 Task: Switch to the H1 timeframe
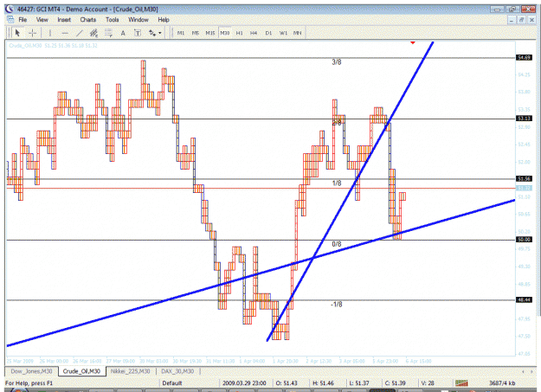[x=239, y=33]
